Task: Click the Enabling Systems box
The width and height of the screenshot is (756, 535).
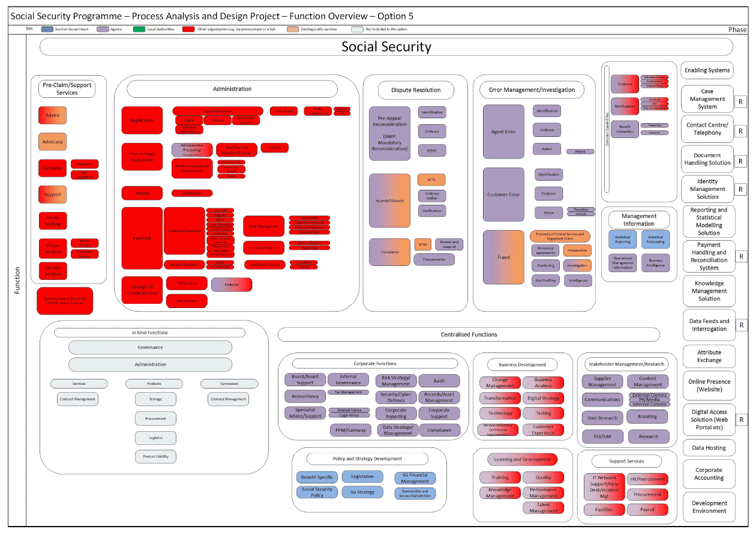Action: [707, 70]
